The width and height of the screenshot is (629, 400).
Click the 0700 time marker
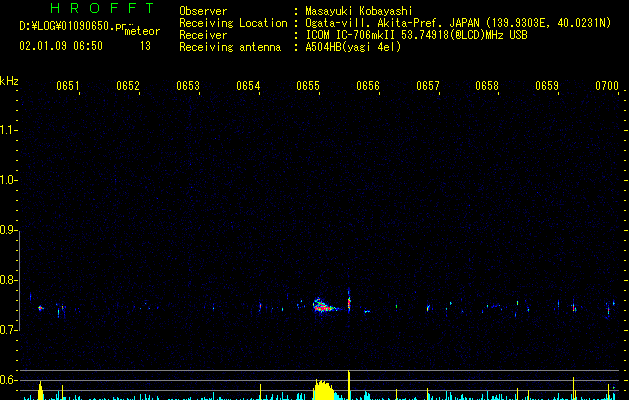pos(607,85)
